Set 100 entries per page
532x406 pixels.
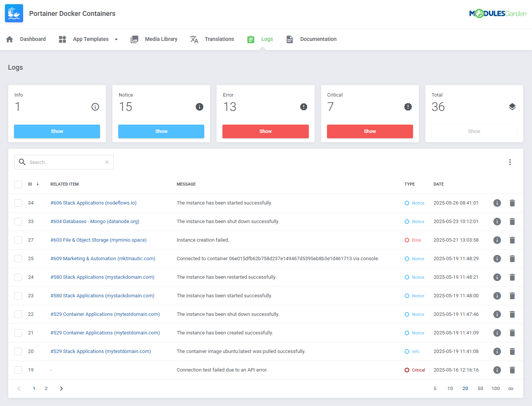pyautogui.click(x=496, y=389)
